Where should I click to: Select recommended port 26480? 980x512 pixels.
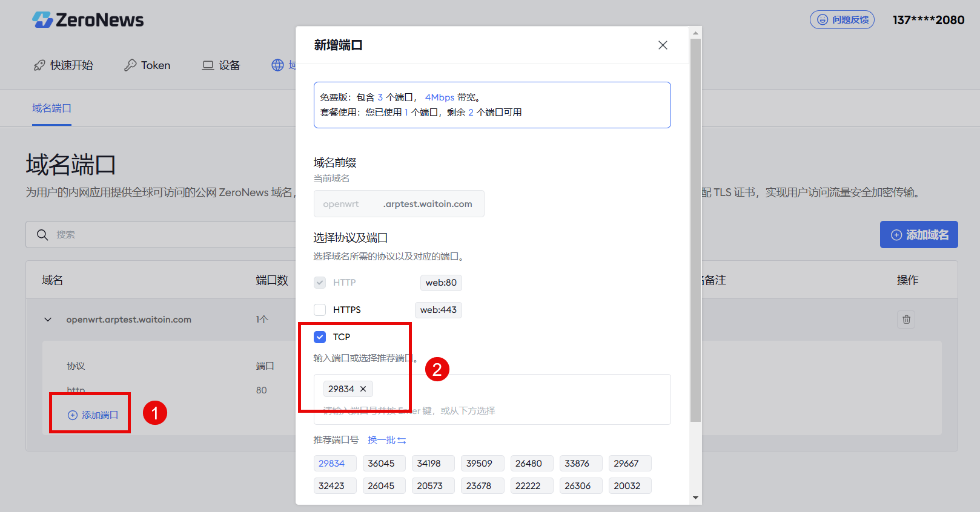532,464
